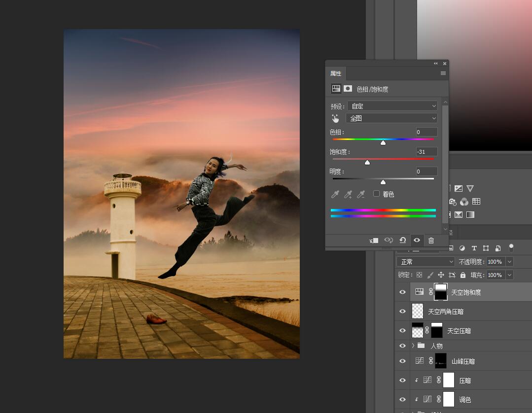532x413 pixels.
Task: Add an Exposure adjustment layer
Action: (x=459, y=189)
